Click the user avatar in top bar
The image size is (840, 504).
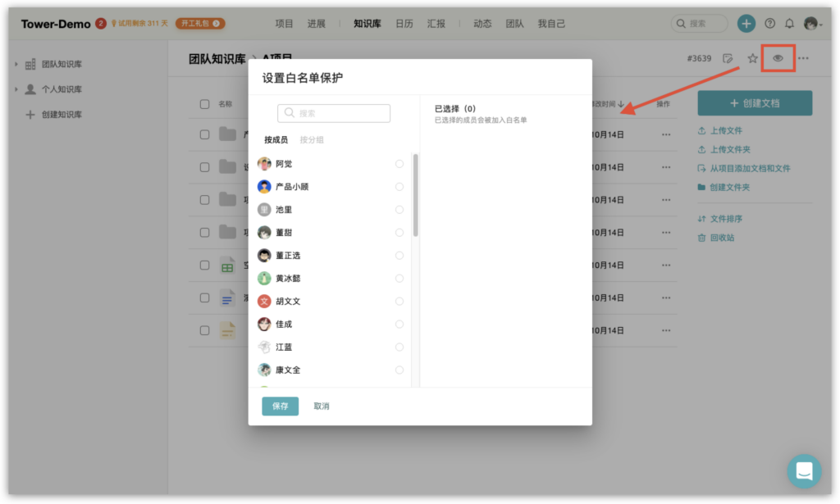[810, 24]
